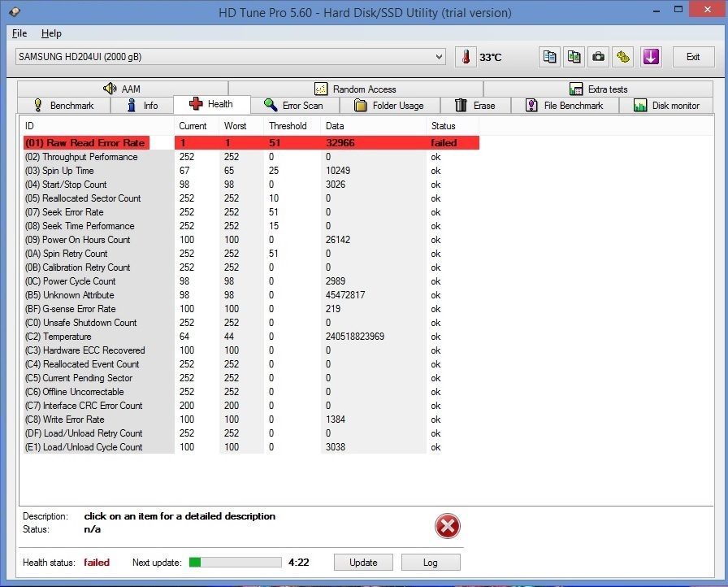Switch to the AAM tab
The width and height of the screenshot is (728, 587).
point(123,89)
